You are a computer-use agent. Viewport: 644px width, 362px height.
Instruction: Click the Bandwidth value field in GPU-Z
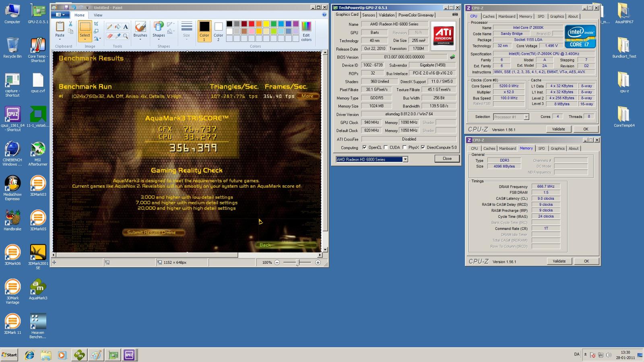pyautogui.click(x=439, y=106)
